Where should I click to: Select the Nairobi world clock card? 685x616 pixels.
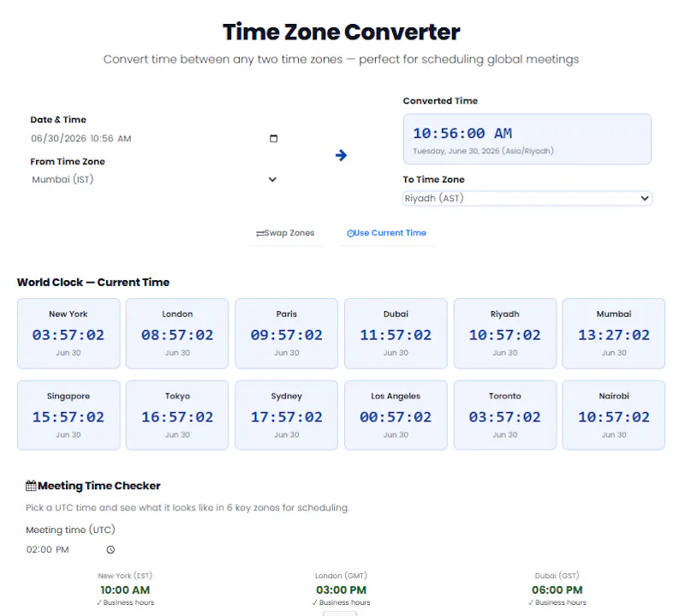614,416
